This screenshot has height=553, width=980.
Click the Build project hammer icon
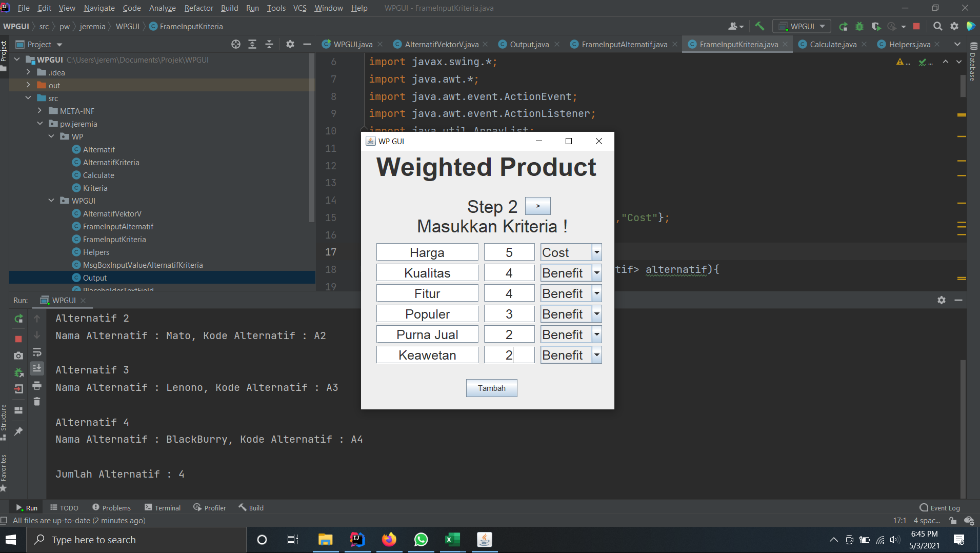[x=759, y=26]
